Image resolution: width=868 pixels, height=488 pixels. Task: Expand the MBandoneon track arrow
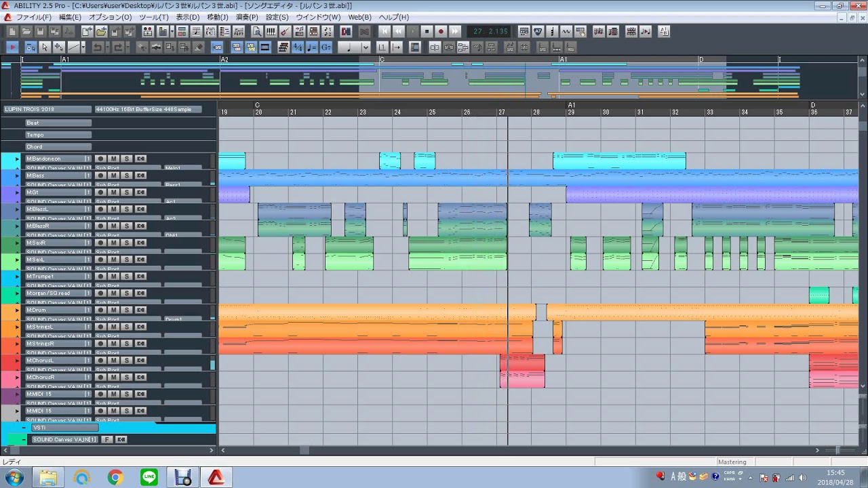coord(18,159)
